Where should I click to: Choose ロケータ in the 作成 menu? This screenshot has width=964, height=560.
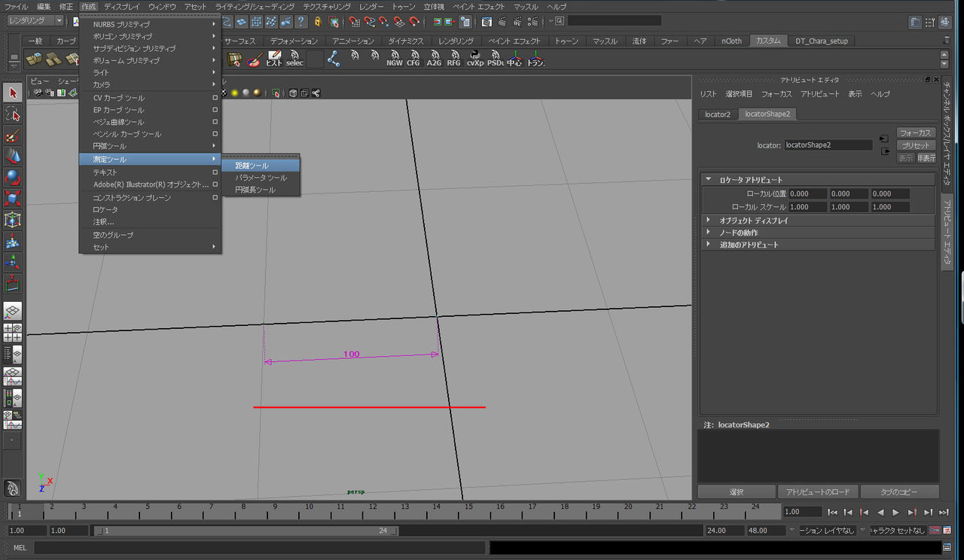(x=150, y=209)
